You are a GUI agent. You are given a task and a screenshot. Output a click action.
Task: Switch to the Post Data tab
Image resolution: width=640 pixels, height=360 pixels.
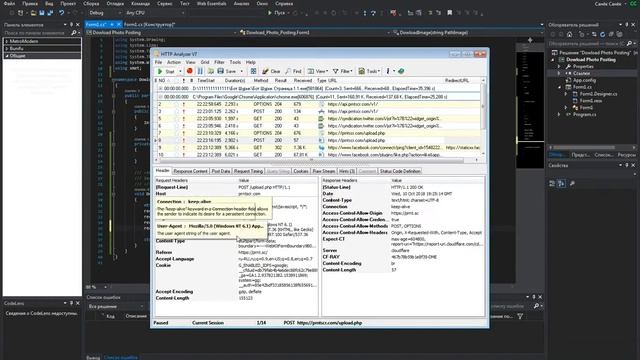(x=221, y=171)
